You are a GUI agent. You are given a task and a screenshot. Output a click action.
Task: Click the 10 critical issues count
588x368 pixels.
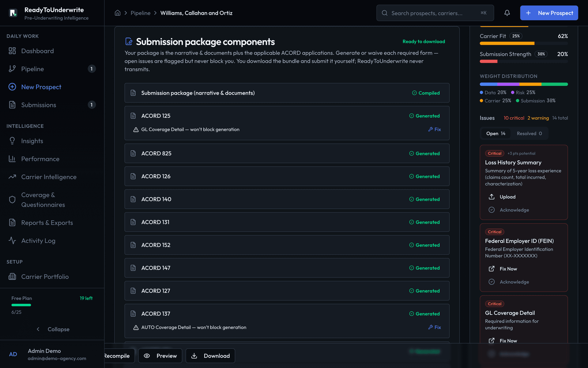pyautogui.click(x=514, y=118)
